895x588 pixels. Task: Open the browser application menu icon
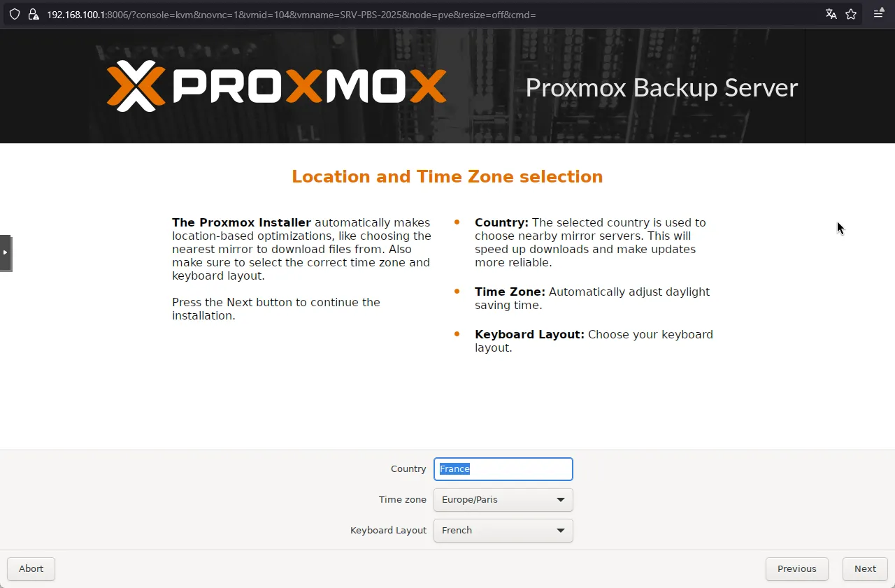point(879,14)
